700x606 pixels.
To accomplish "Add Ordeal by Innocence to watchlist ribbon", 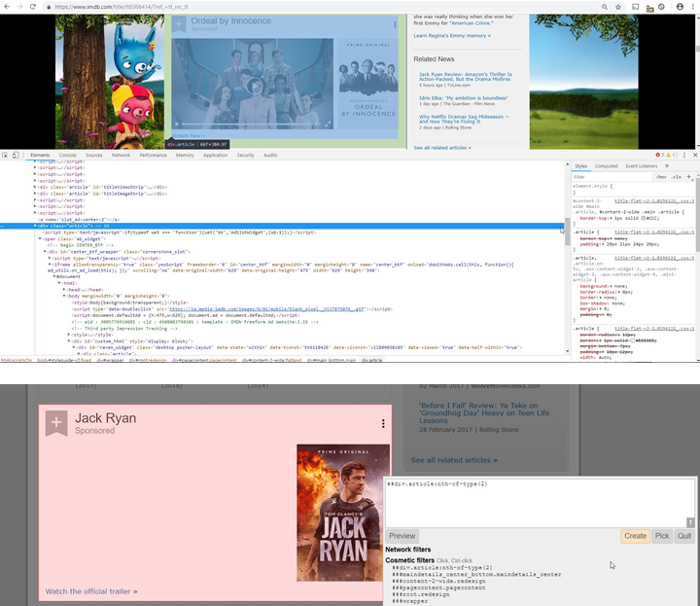I will 179,24.
